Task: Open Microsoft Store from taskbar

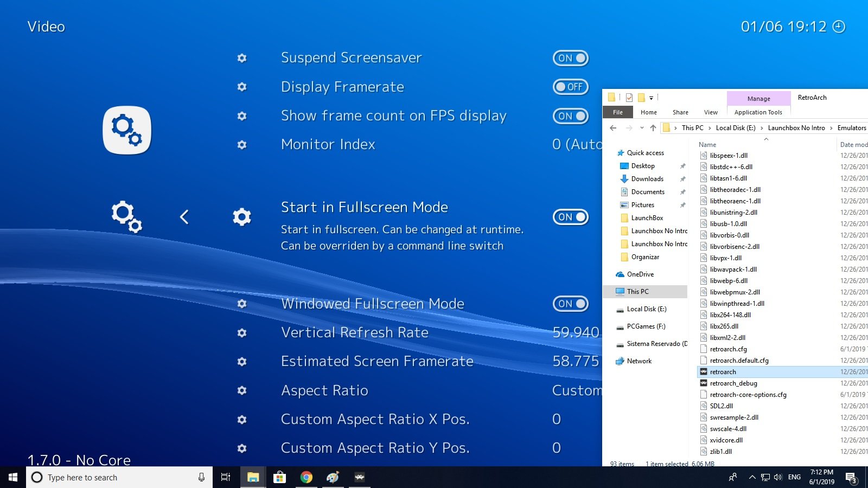Action: (x=279, y=477)
